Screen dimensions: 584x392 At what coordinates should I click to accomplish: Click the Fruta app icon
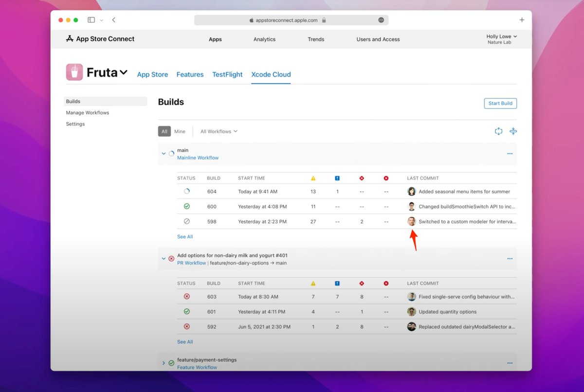[x=74, y=72]
